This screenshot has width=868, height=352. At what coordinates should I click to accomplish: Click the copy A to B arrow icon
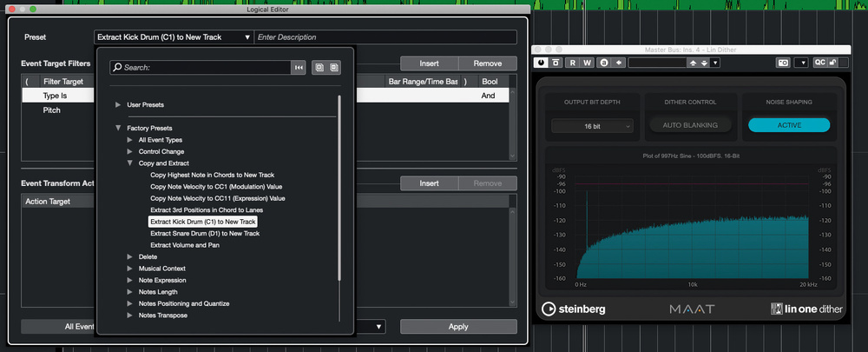(x=618, y=63)
